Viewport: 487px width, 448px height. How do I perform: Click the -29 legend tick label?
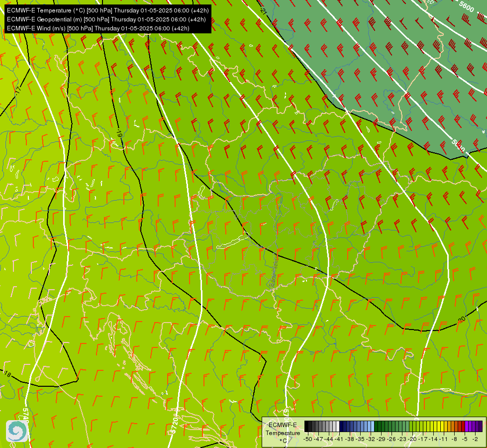[381, 439]
